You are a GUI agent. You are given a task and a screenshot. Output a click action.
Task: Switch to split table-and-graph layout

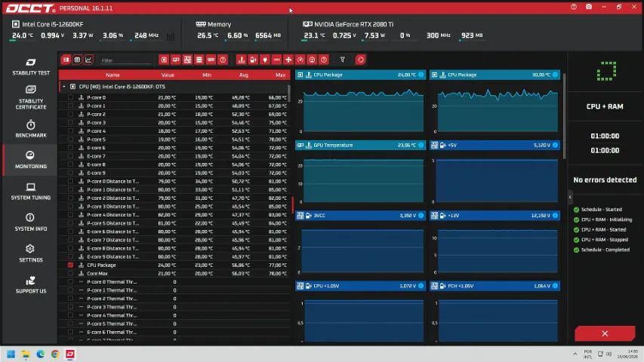[66, 60]
